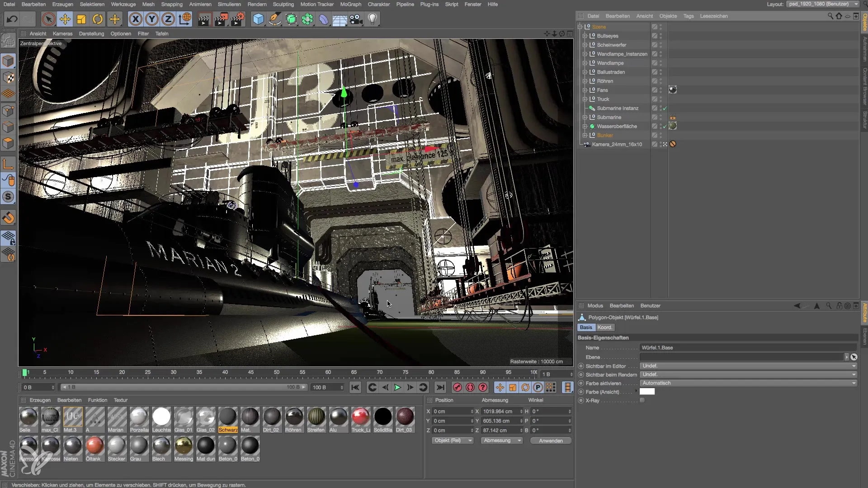The width and height of the screenshot is (868, 488).
Task: Toggle Y axis lock
Action: [152, 19]
